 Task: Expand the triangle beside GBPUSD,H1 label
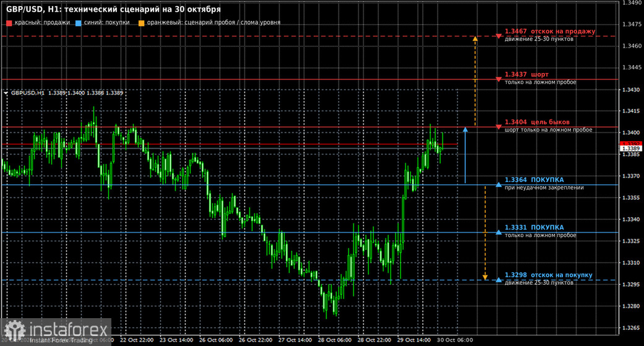click(x=6, y=93)
